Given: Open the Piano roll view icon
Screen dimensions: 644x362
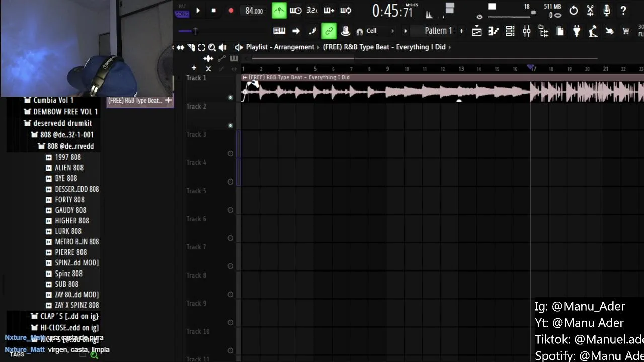Looking at the screenshot, I should click(493, 31).
